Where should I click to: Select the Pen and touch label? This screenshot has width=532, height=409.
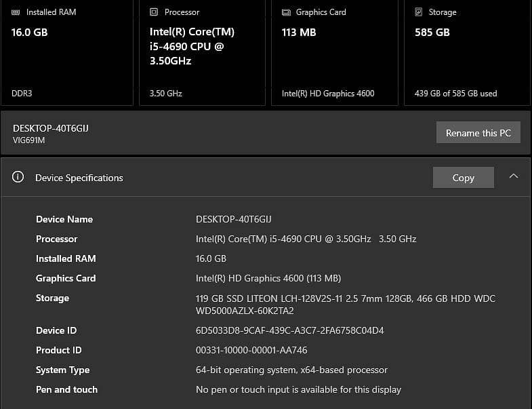tap(67, 389)
